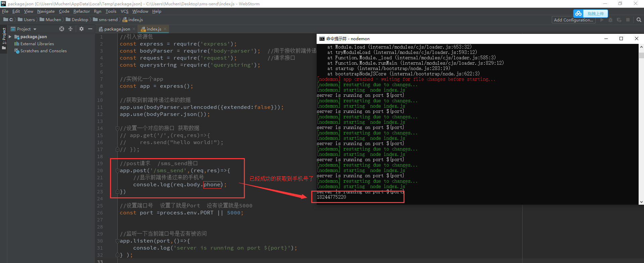Expand the package.json project node
Screen dimensions: 644x263
[x=10, y=37]
